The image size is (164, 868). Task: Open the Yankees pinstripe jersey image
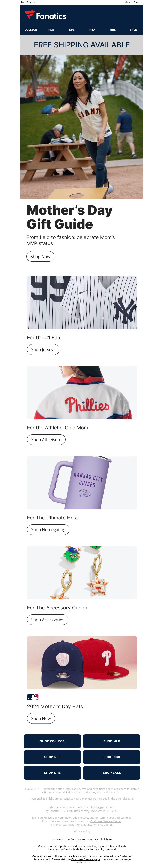tap(82, 302)
